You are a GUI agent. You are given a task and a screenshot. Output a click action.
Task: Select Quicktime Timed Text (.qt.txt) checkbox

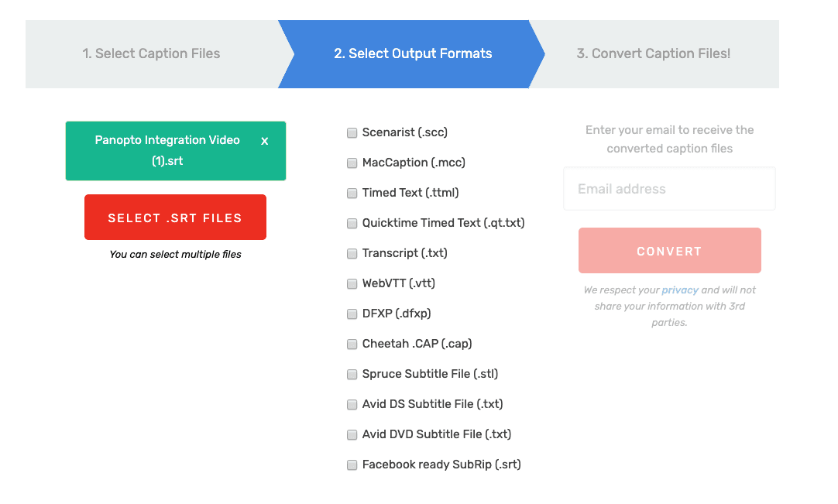coord(352,224)
